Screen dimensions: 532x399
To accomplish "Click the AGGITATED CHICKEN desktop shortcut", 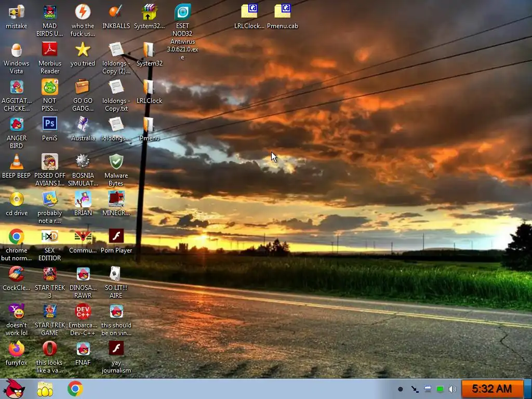I will pos(16,87).
